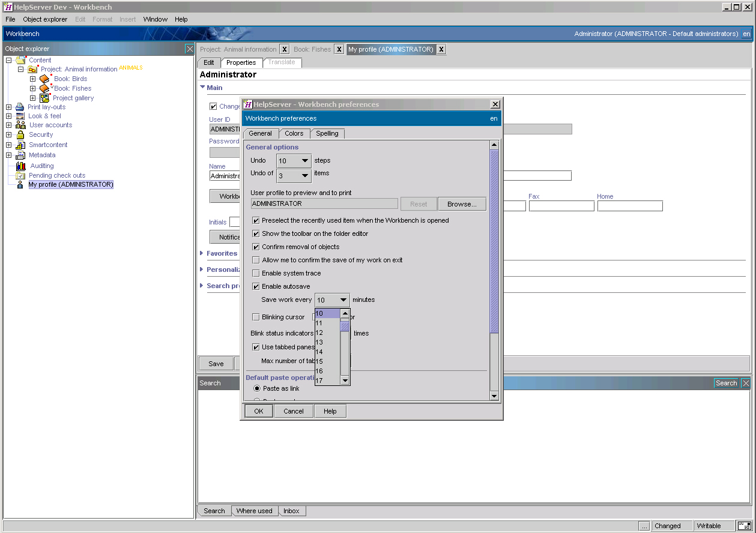
Task: Select the Paste as link radio button
Action: (x=257, y=388)
